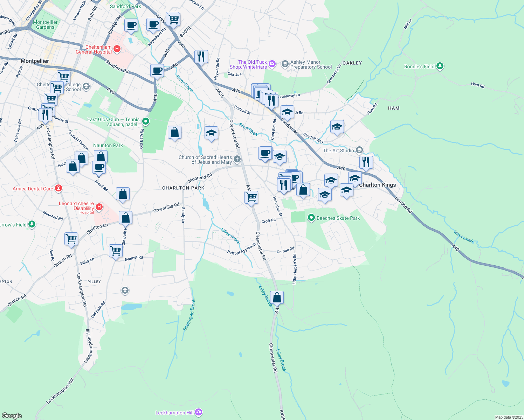Open Leckhampton Hill camera marker
This screenshot has width=524, height=420.
tap(199, 412)
